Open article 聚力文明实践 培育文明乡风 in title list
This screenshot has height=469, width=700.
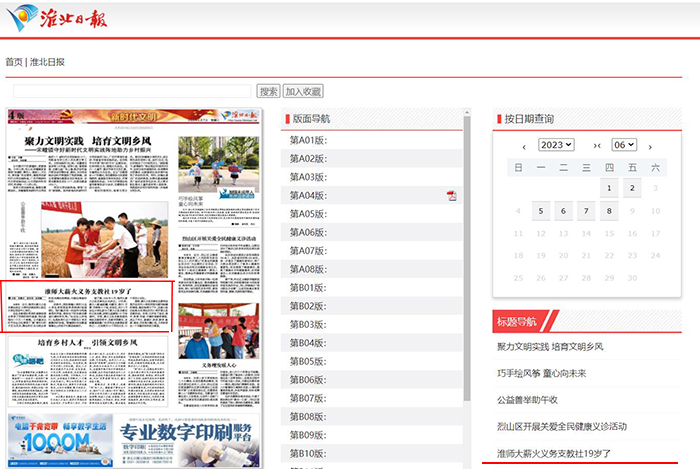coord(550,347)
